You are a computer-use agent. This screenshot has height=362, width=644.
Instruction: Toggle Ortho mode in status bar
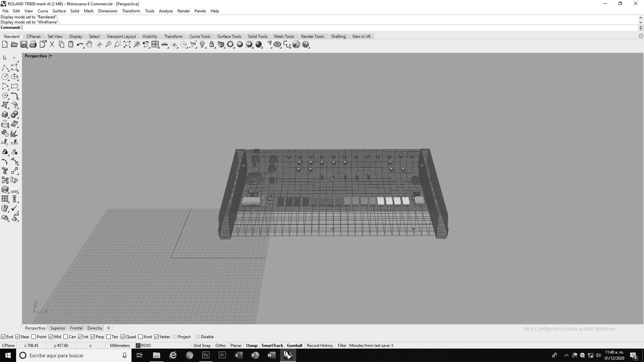[x=220, y=346]
